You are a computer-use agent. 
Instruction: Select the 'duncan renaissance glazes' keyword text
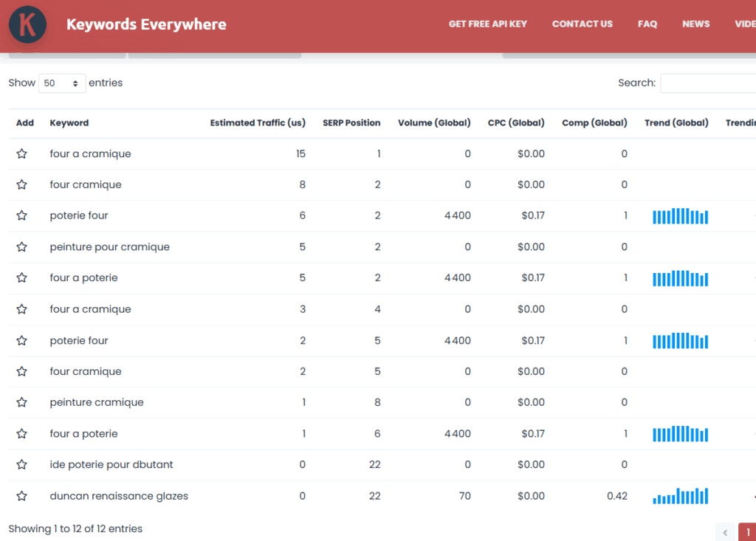coord(119,496)
